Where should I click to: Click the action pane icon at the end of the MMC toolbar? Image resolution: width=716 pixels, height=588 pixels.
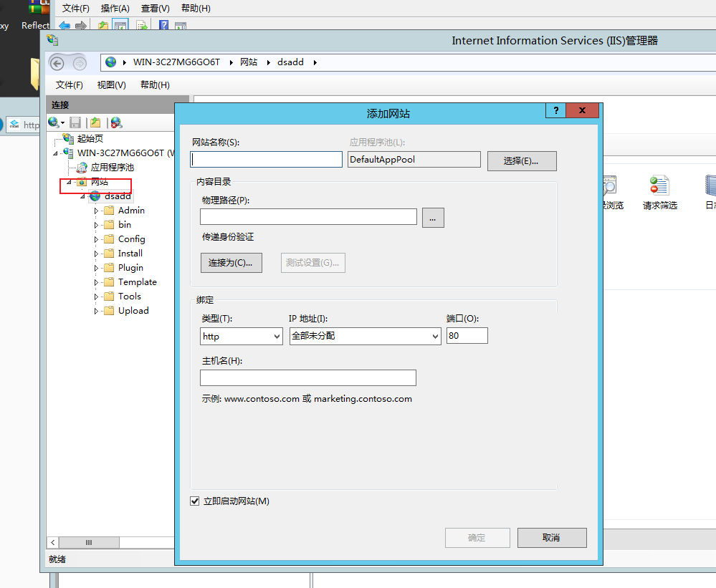pyautogui.click(x=181, y=26)
